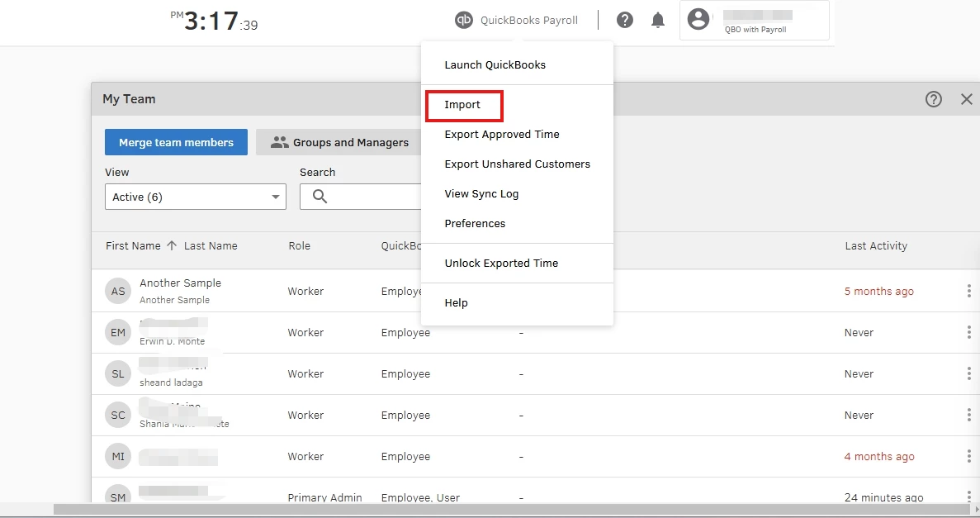The image size is (980, 518).
Task: Click the people icon on Groups and Managers
Action: pos(279,142)
